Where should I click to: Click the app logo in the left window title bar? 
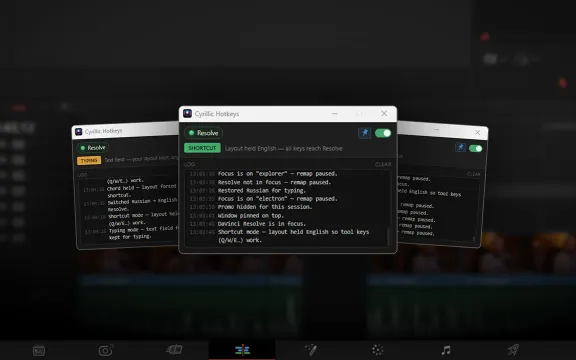79,132
